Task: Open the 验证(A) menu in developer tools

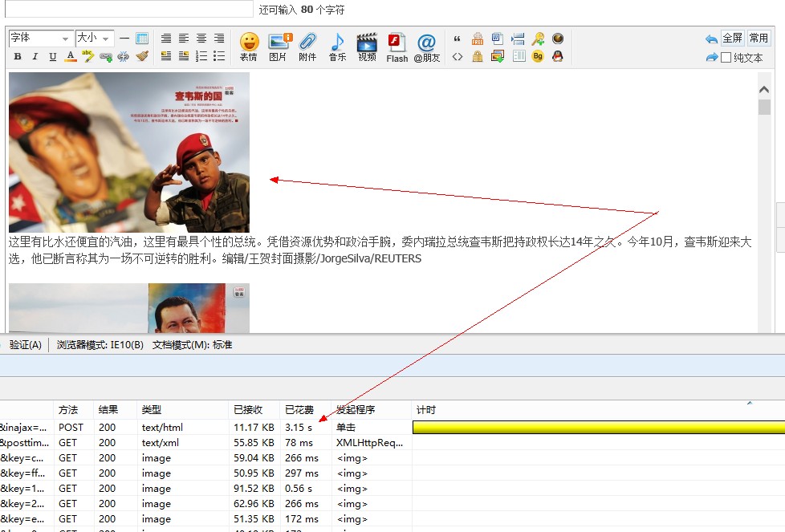Action: (x=26, y=345)
